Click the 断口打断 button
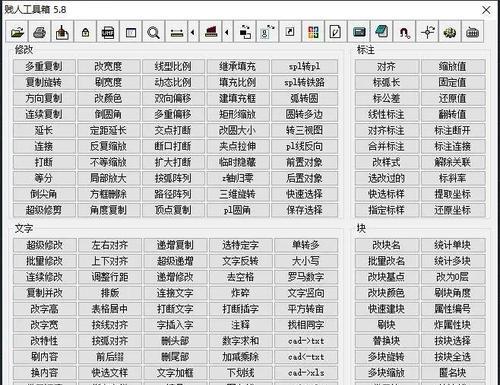The height and width of the screenshot is (385, 500). tap(173, 146)
